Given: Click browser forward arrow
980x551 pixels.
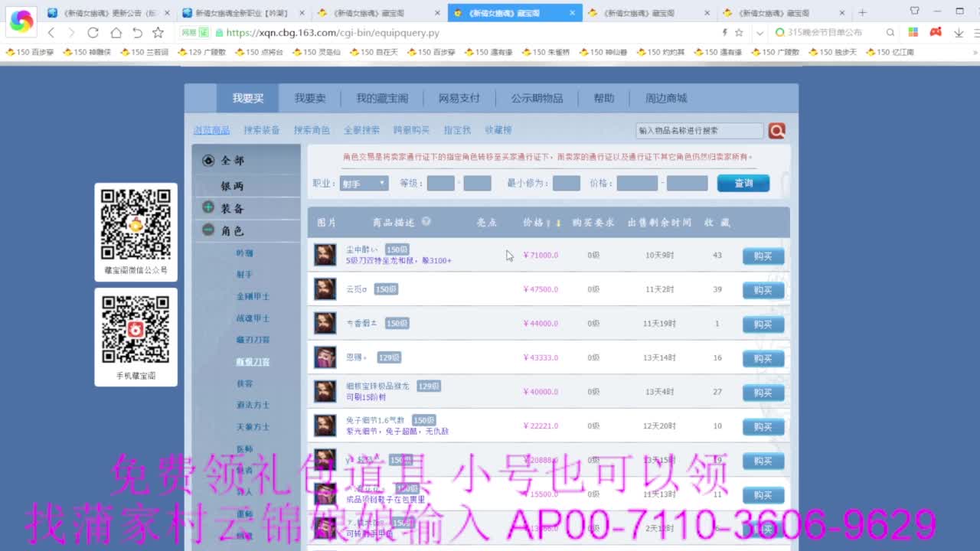Looking at the screenshot, I should (71, 33).
